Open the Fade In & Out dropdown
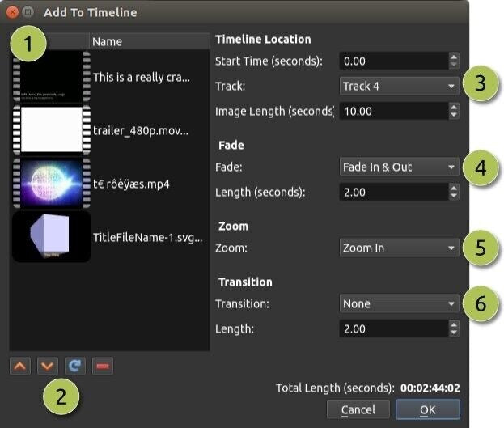 (x=399, y=167)
